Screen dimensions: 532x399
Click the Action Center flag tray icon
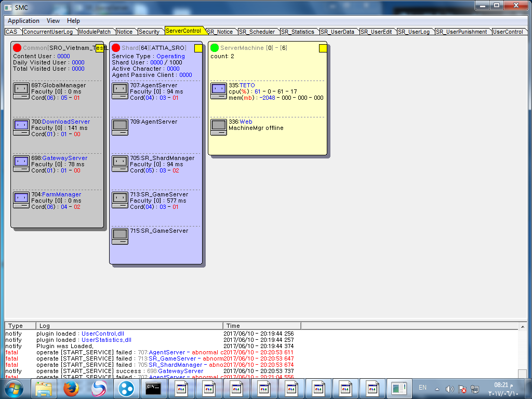(x=462, y=389)
